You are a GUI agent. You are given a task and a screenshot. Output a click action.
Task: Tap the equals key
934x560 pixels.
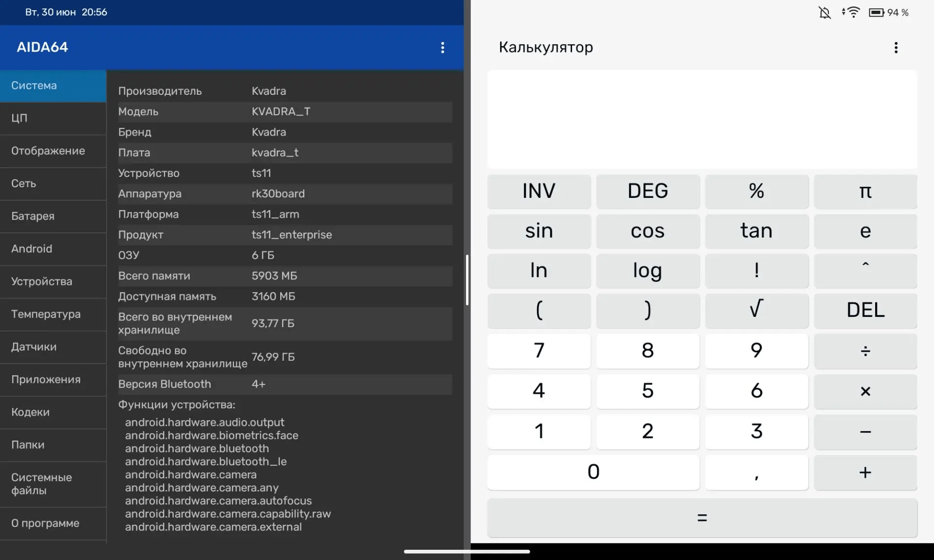702,518
